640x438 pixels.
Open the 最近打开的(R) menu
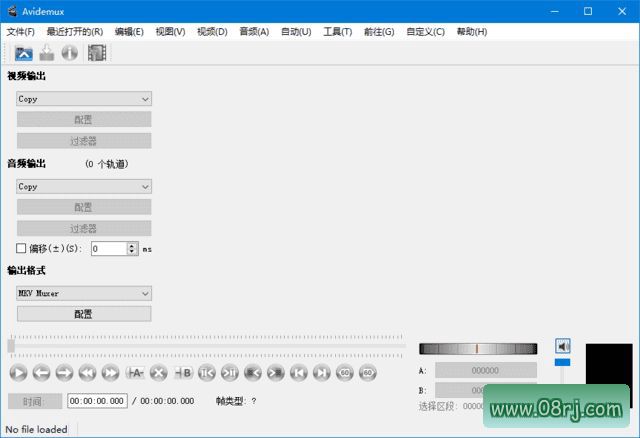[x=75, y=32]
